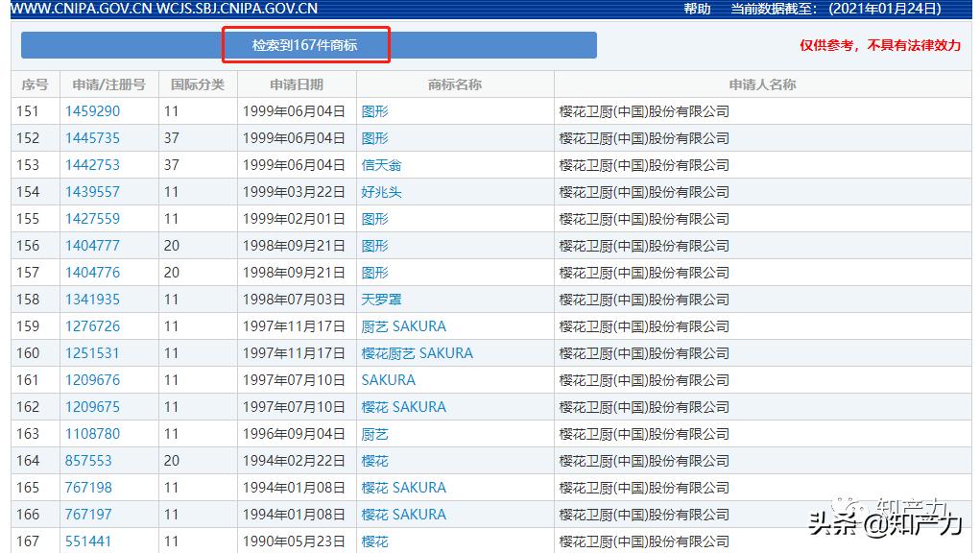
Task: Click the 仅供参考 disclaimer text
Action: point(880,45)
